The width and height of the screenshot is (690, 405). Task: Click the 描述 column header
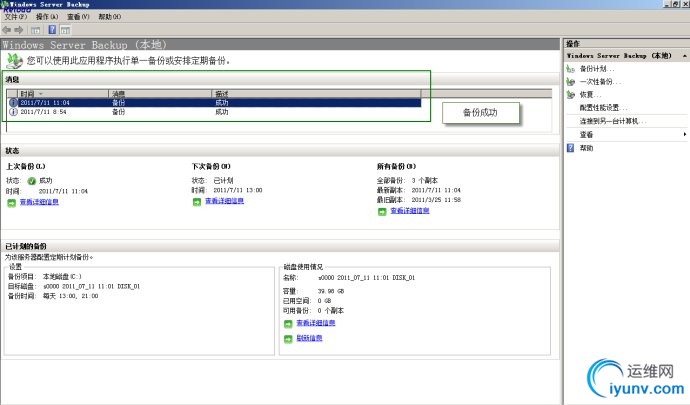(316, 93)
